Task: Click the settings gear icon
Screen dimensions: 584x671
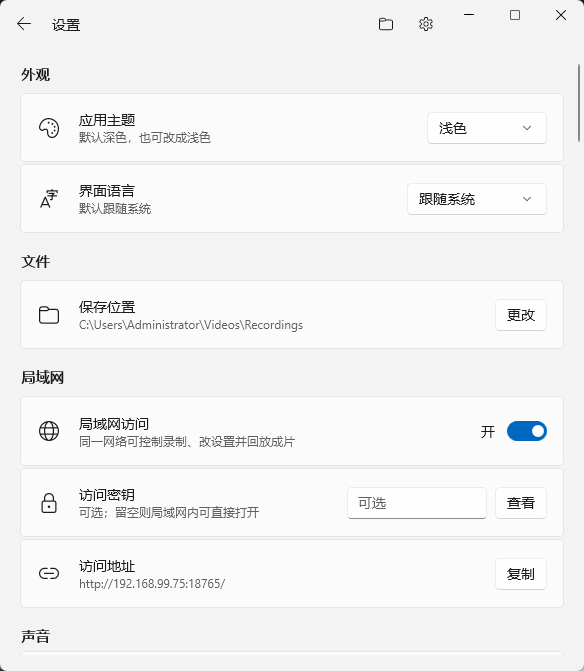Action: (x=426, y=24)
